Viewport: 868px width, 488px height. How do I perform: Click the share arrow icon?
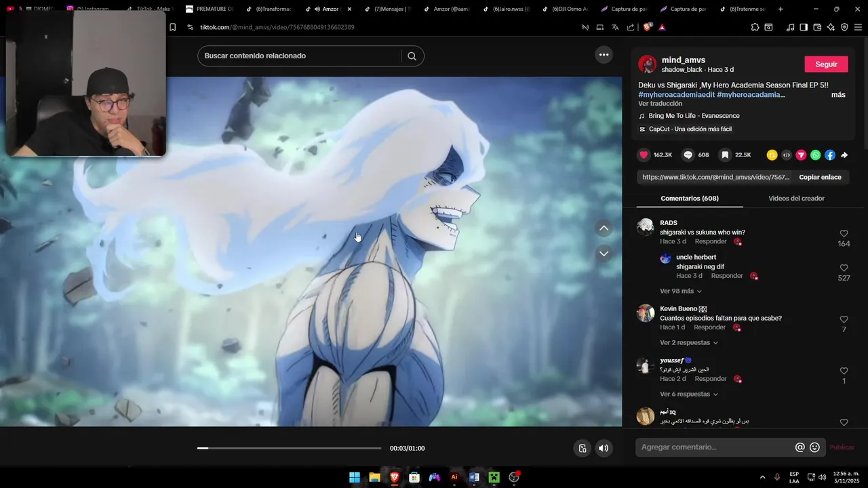844,155
